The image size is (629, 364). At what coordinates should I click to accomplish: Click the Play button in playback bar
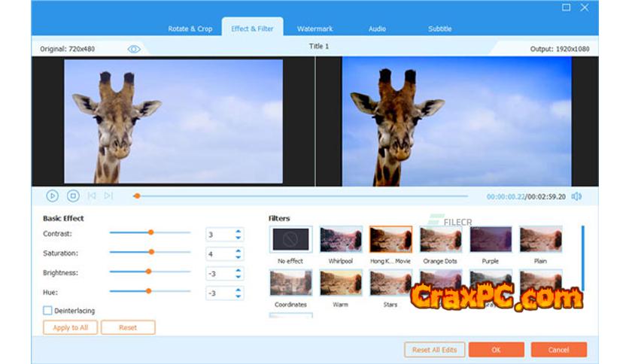(52, 196)
